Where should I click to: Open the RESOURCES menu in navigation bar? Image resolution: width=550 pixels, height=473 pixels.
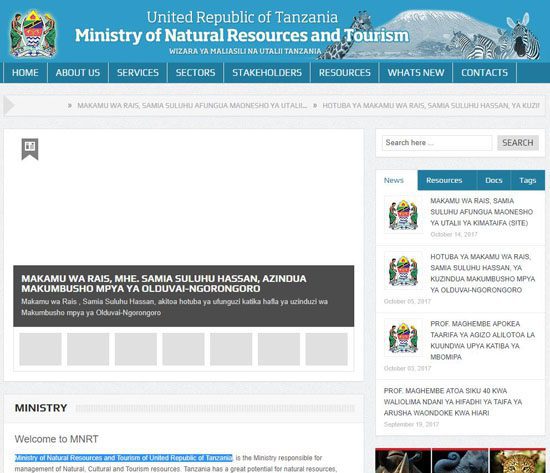tap(345, 73)
